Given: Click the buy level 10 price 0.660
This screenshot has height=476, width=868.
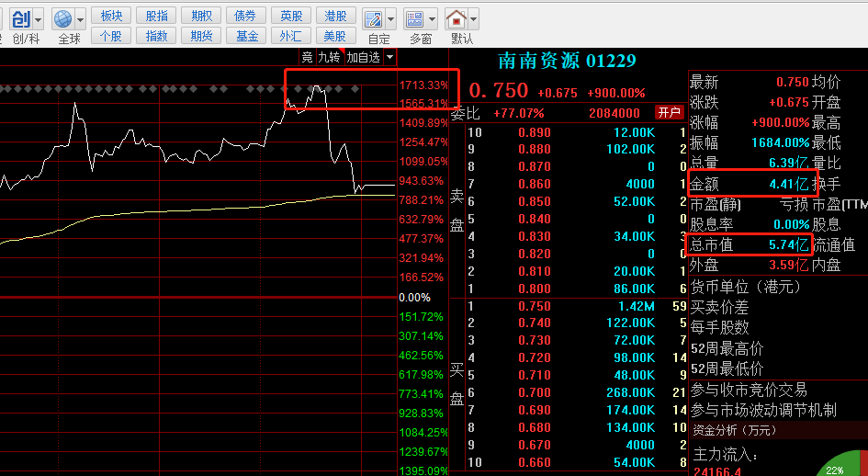Looking at the screenshot, I should 535,462.
